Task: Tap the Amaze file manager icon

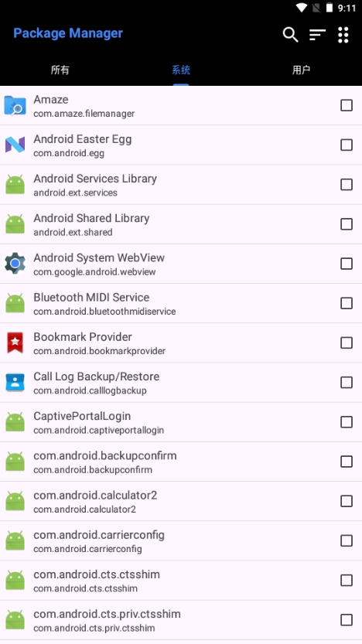Action: [x=15, y=106]
